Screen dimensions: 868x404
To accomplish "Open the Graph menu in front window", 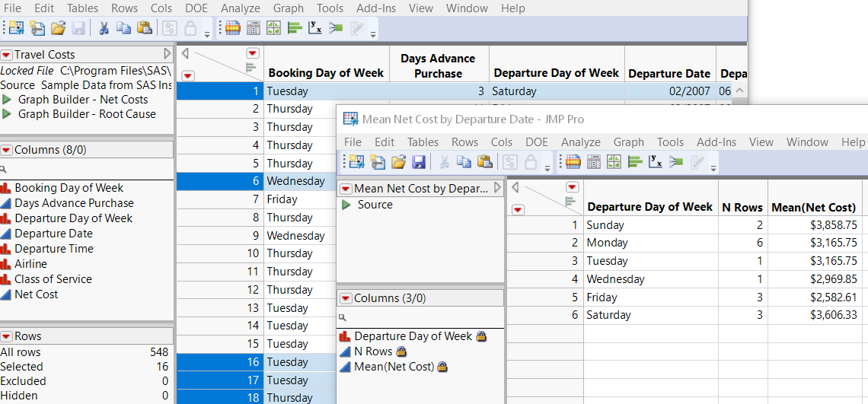I will click(x=628, y=142).
